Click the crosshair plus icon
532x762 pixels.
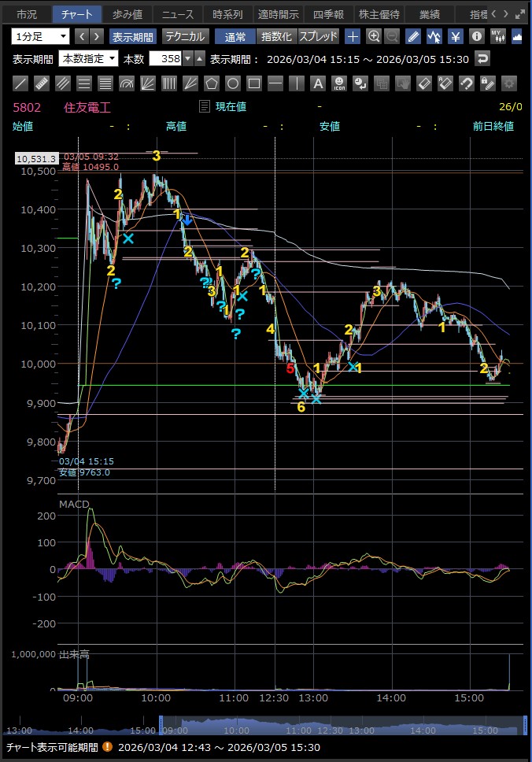point(353,36)
